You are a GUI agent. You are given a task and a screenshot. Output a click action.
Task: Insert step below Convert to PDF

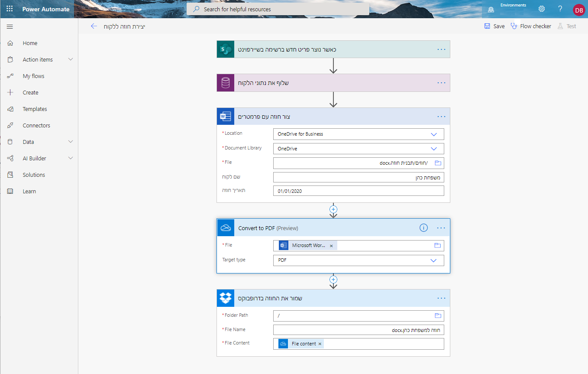pos(333,280)
